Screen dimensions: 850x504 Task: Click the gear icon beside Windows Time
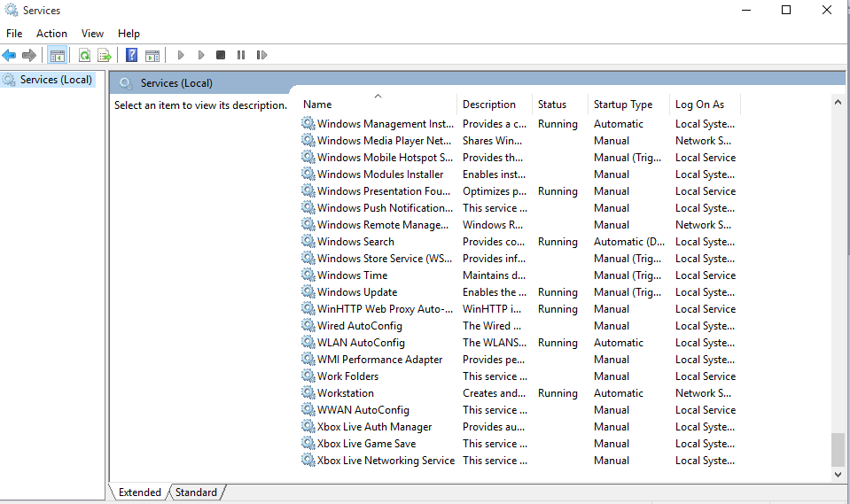tap(308, 275)
